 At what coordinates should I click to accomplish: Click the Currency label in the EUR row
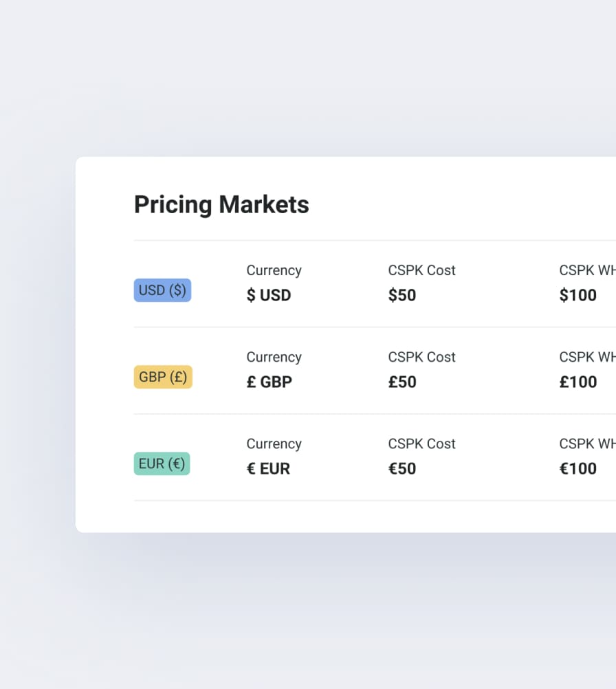[x=274, y=444]
